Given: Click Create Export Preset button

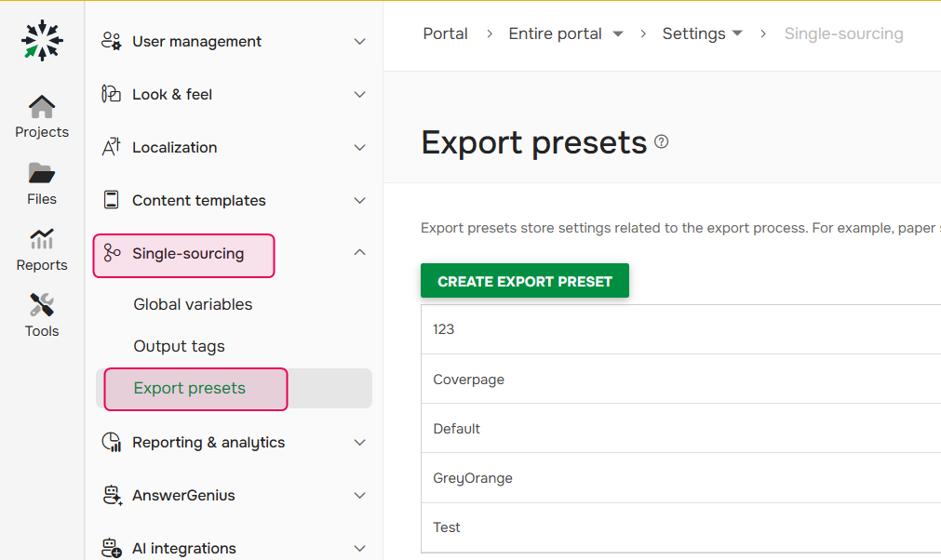Looking at the screenshot, I should (525, 281).
